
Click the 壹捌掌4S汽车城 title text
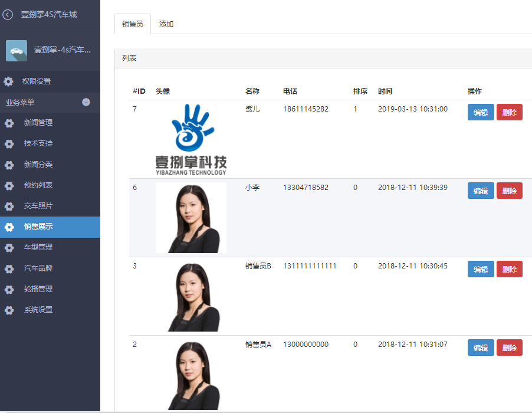pos(49,14)
